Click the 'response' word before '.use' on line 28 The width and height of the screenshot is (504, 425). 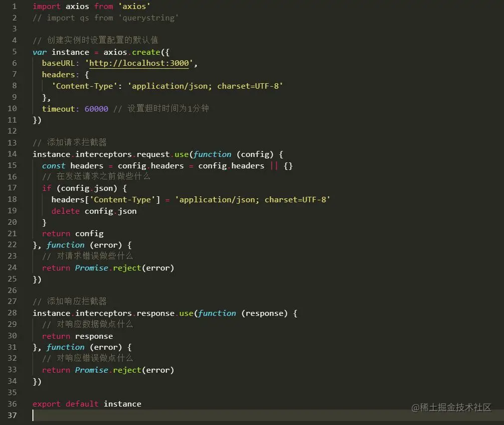coord(156,313)
